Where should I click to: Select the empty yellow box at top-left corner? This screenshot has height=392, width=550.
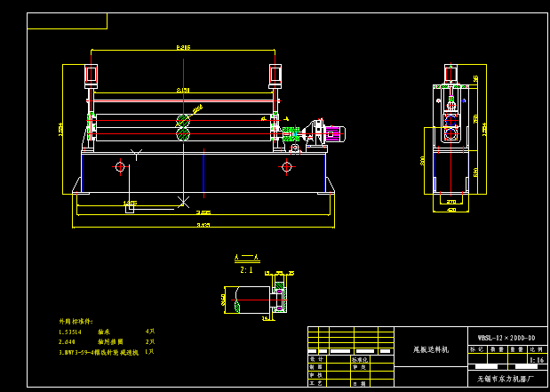coord(67,20)
